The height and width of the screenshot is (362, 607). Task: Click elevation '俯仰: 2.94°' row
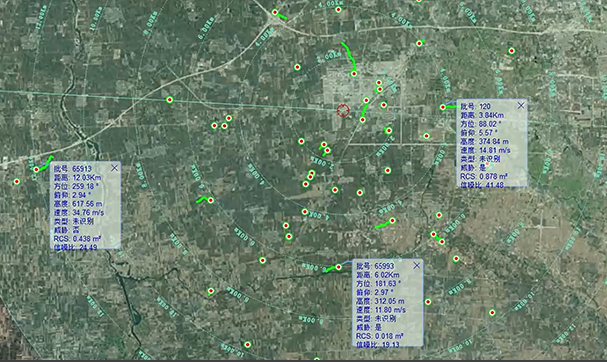click(72, 195)
